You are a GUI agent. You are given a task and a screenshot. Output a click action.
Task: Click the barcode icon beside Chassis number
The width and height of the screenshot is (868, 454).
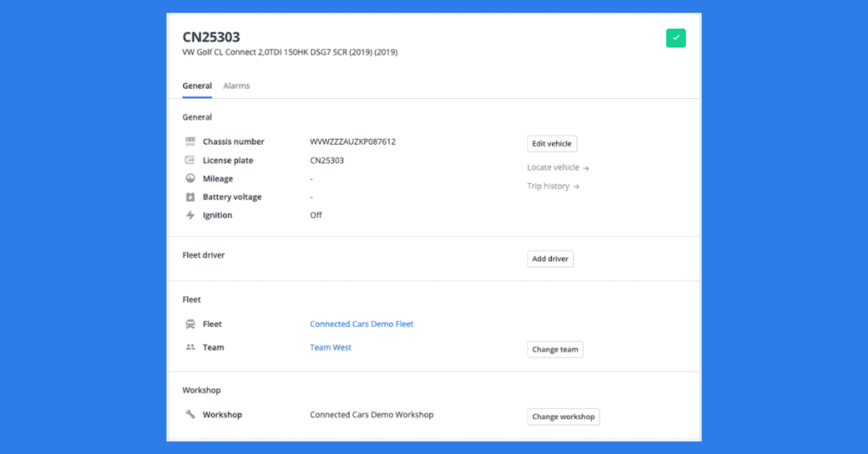191,141
